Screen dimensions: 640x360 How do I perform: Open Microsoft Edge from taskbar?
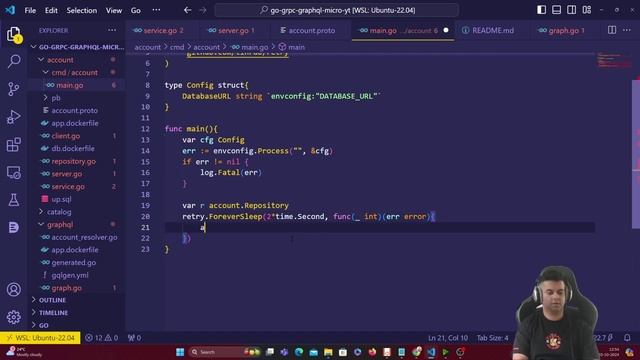(x=299, y=352)
